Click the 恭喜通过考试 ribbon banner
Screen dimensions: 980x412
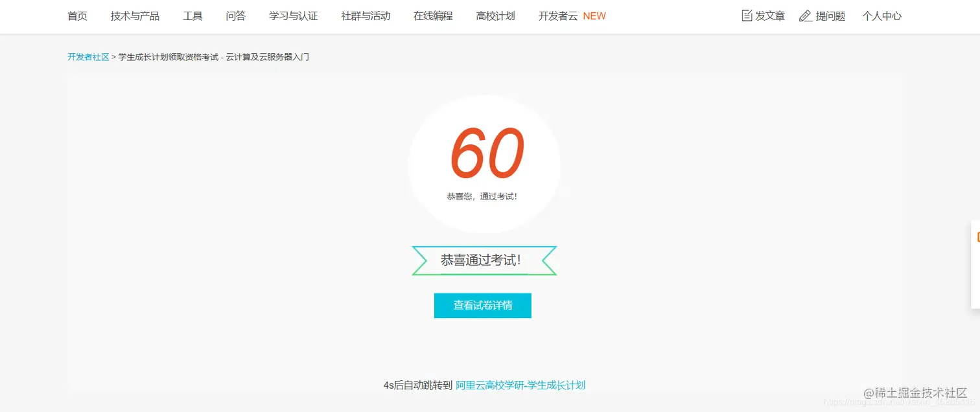[484, 260]
